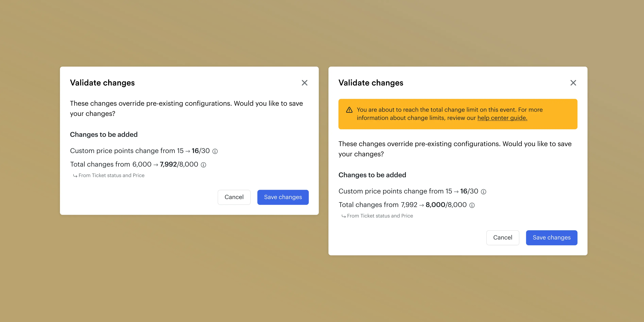Click 'Changes to be added' heading below warning banner
Screen dimensions: 644x322
click(x=372, y=175)
